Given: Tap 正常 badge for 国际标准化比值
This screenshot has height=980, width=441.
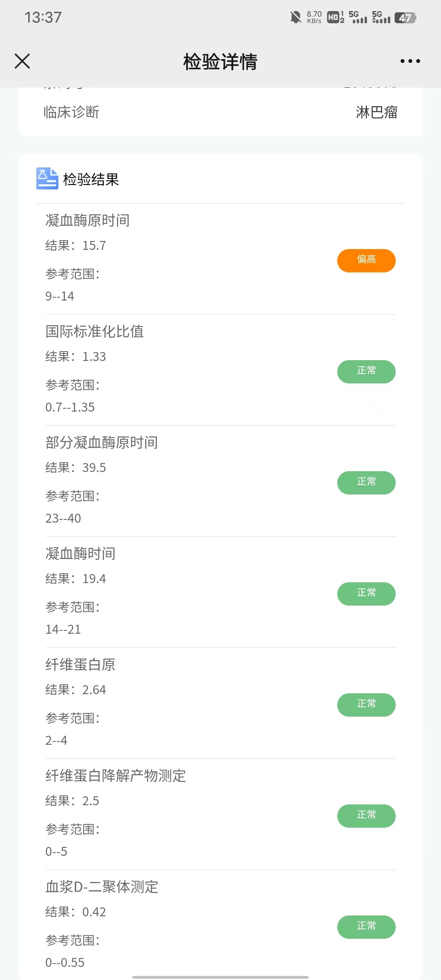Looking at the screenshot, I should coord(366,372).
